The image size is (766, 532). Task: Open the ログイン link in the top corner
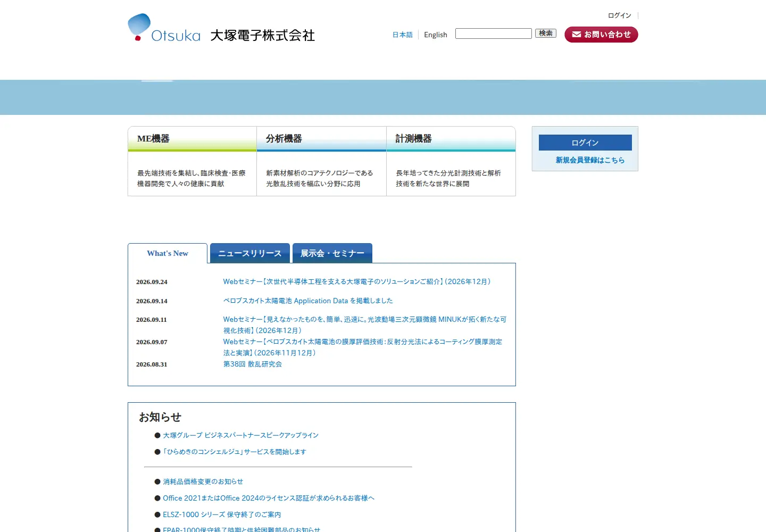620,15
